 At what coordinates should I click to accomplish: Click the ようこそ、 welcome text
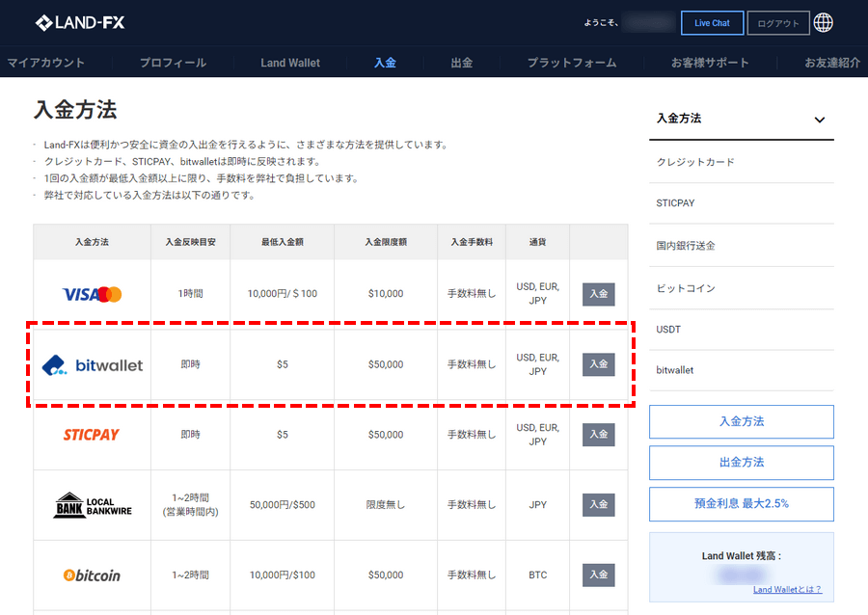[601, 23]
